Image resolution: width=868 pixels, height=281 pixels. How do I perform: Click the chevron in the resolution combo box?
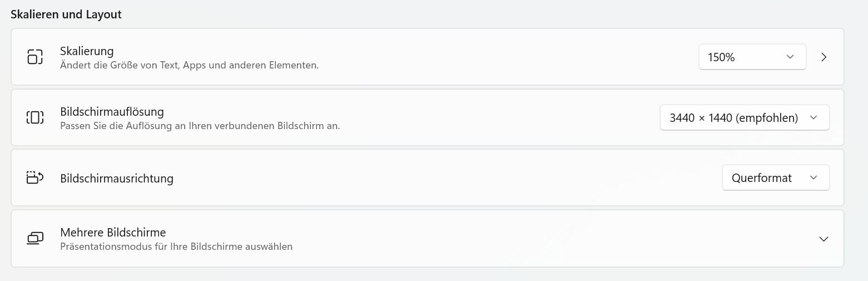click(x=814, y=117)
